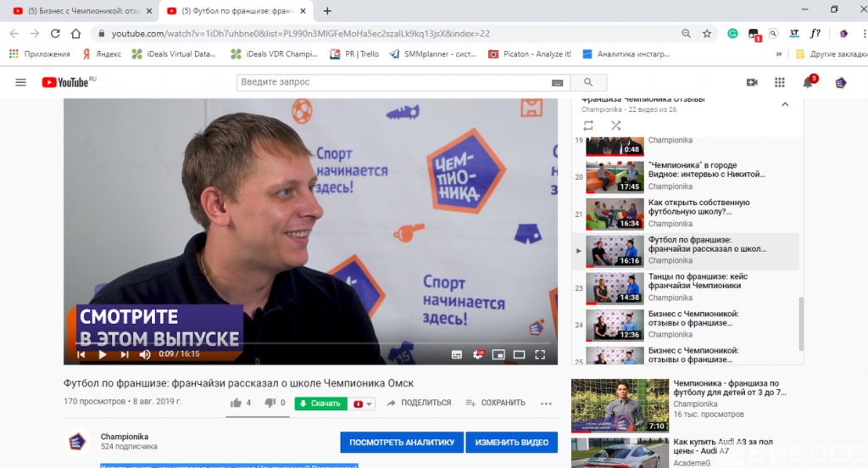Image resolution: width=868 pixels, height=468 pixels.
Task: Click the magnifier search button
Action: click(x=588, y=82)
